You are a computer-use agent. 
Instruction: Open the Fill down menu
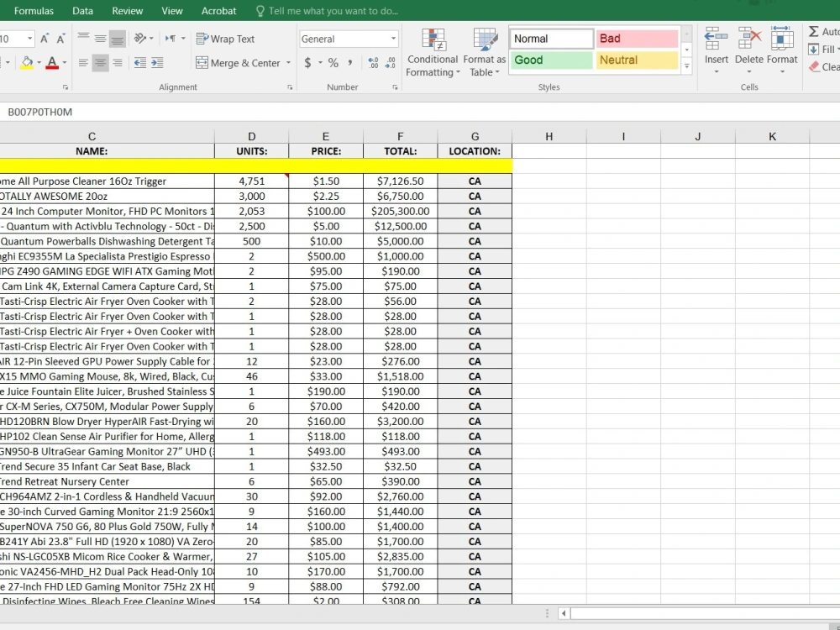(824, 50)
